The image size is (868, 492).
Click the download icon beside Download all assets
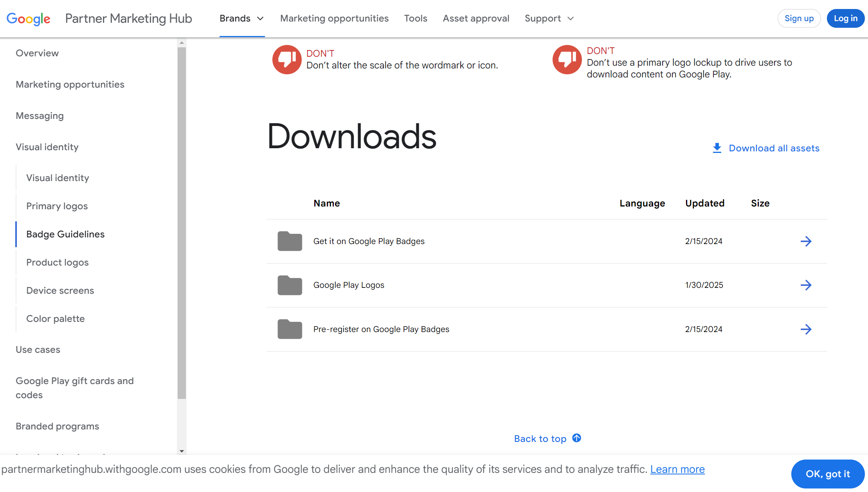(x=717, y=148)
